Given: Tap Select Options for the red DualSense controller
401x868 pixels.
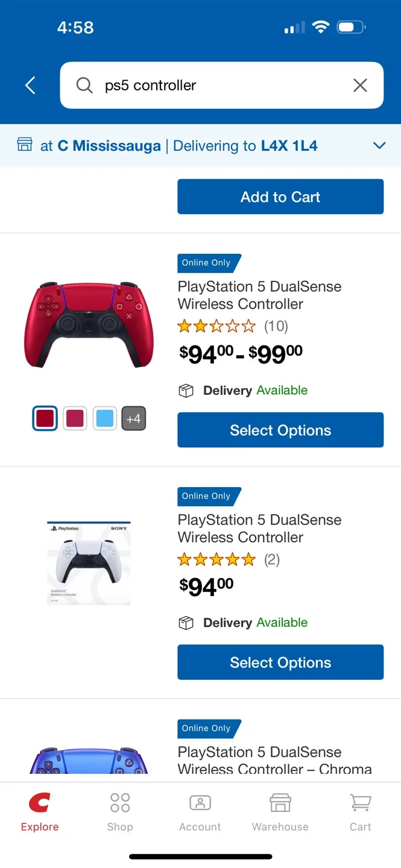Looking at the screenshot, I should click(280, 430).
